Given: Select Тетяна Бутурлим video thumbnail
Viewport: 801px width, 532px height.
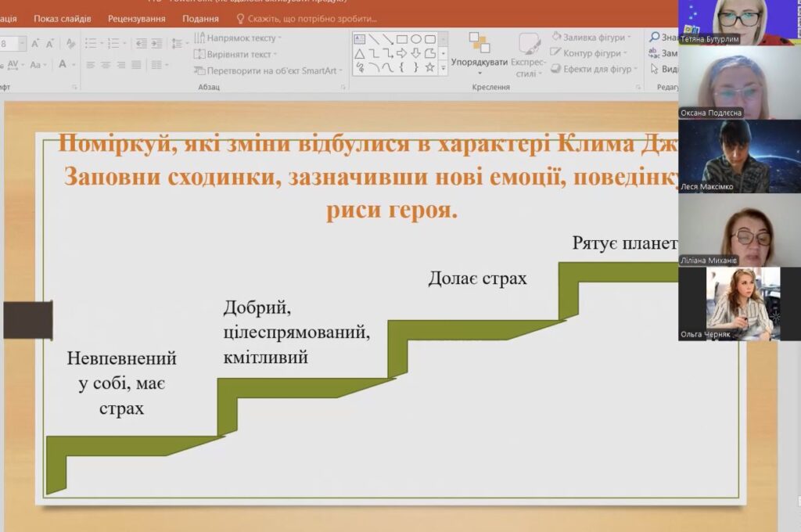Looking at the screenshot, I should 739,23.
